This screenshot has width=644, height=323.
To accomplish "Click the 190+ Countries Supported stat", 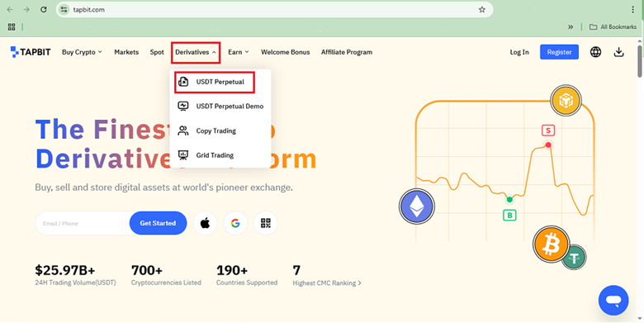I will pyautogui.click(x=247, y=274).
